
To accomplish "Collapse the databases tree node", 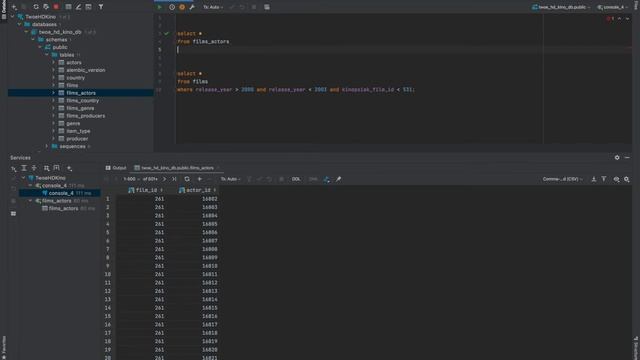I will [20, 24].
